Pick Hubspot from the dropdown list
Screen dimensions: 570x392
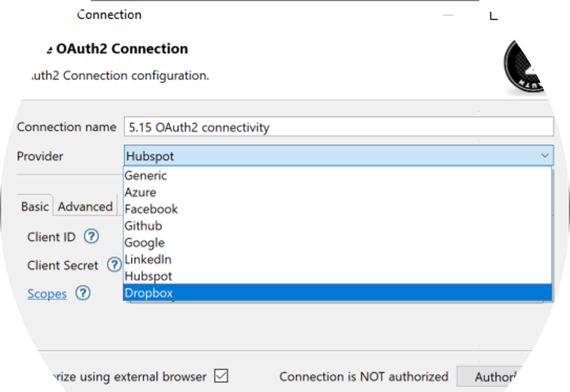[x=148, y=277]
